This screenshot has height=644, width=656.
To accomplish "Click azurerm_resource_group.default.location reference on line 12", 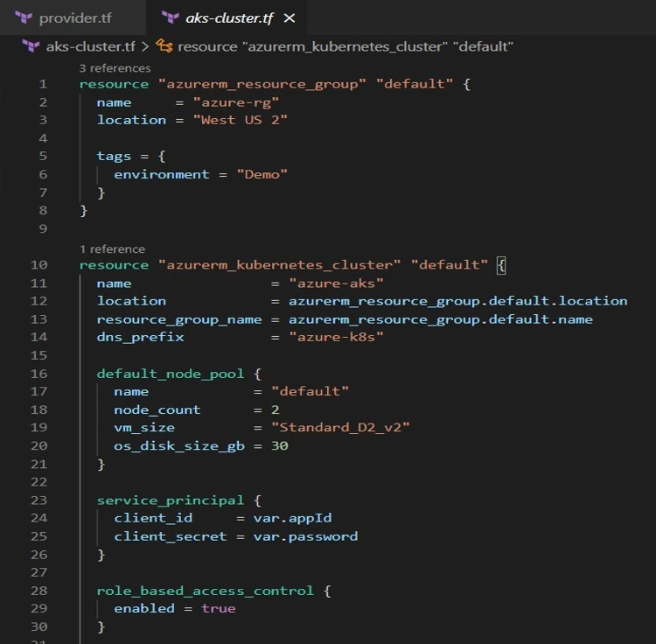I will (x=457, y=301).
